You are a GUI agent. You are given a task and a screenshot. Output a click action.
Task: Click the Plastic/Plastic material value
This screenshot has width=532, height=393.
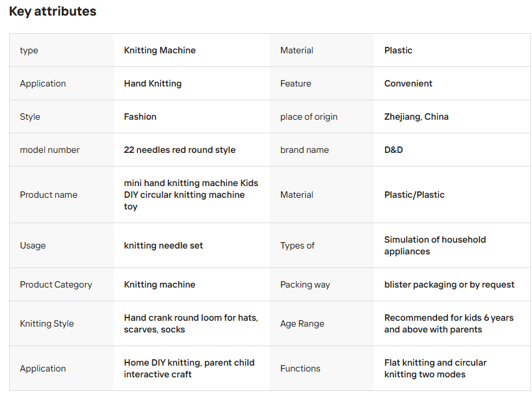coord(414,195)
